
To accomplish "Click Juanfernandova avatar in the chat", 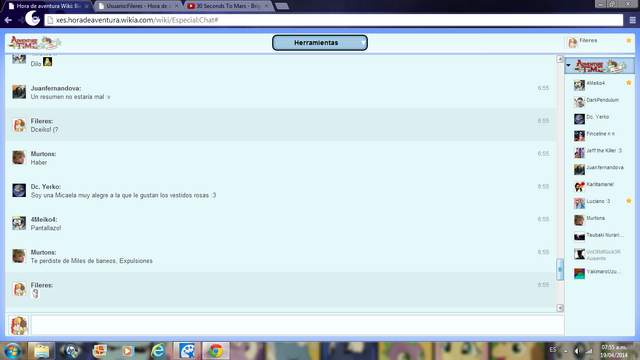I will click(x=19, y=92).
